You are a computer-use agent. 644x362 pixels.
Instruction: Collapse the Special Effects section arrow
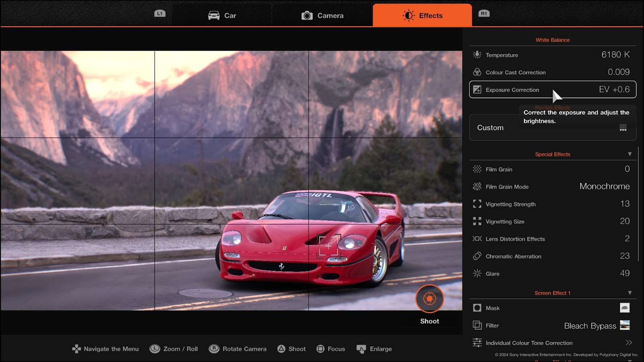click(630, 154)
